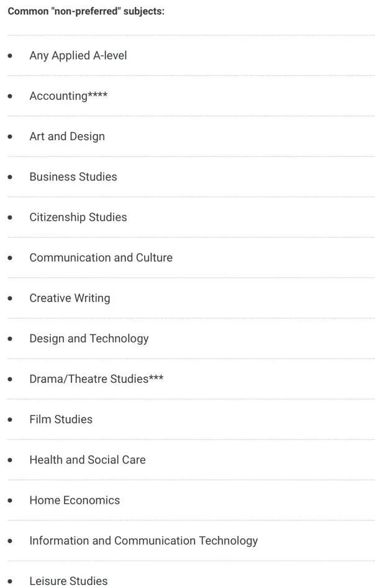375x588 pixels.
Task: Click the 'Film Studies' item
Action: coord(61,419)
